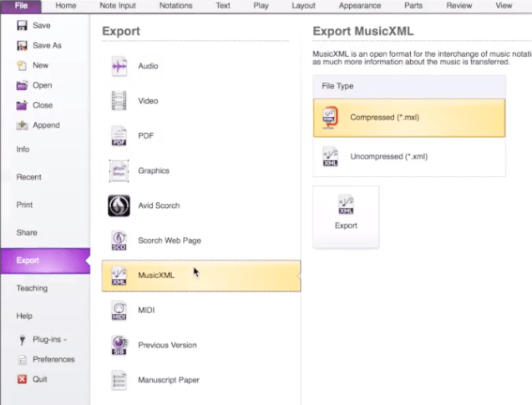Image resolution: width=532 pixels, height=405 pixels.
Task: Select the Manuscript Paper label
Action: coord(169,380)
